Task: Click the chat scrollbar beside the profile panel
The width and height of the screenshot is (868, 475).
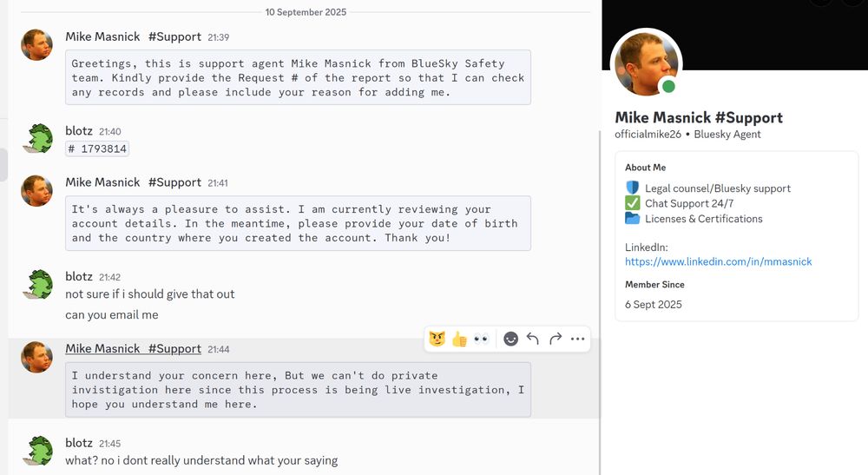Action: click(x=600, y=301)
